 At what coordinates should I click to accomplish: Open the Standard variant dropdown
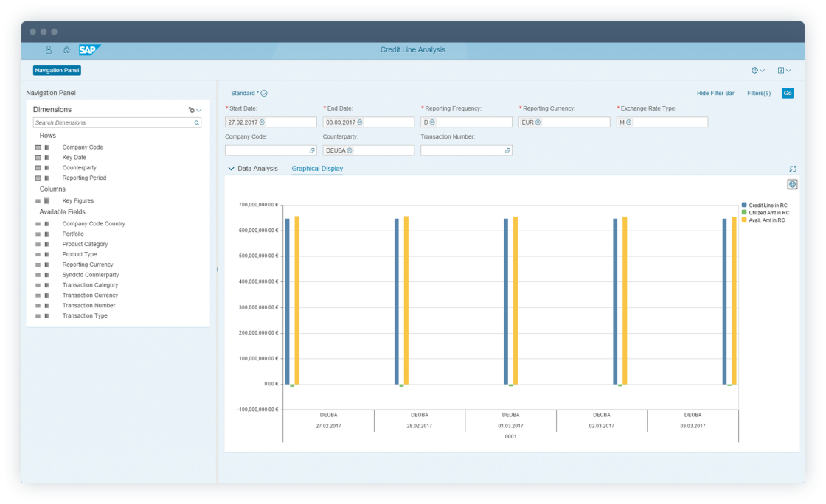click(264, 94)
